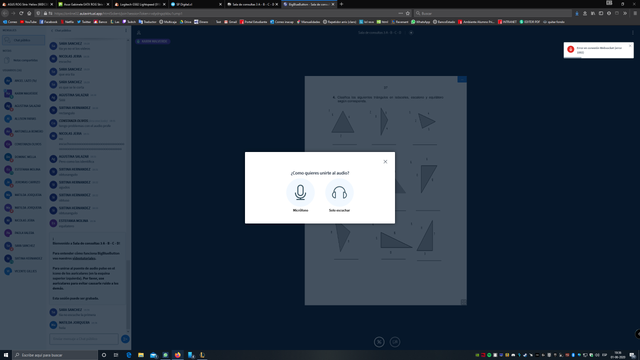Reload the page with the refresh button

[21, 13]
